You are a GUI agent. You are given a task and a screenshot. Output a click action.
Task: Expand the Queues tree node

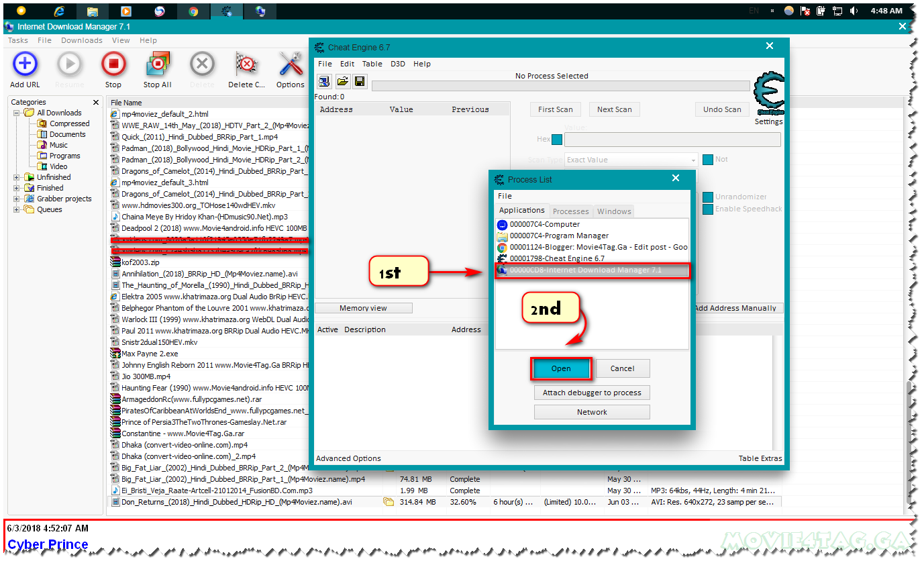coord(17,209)
